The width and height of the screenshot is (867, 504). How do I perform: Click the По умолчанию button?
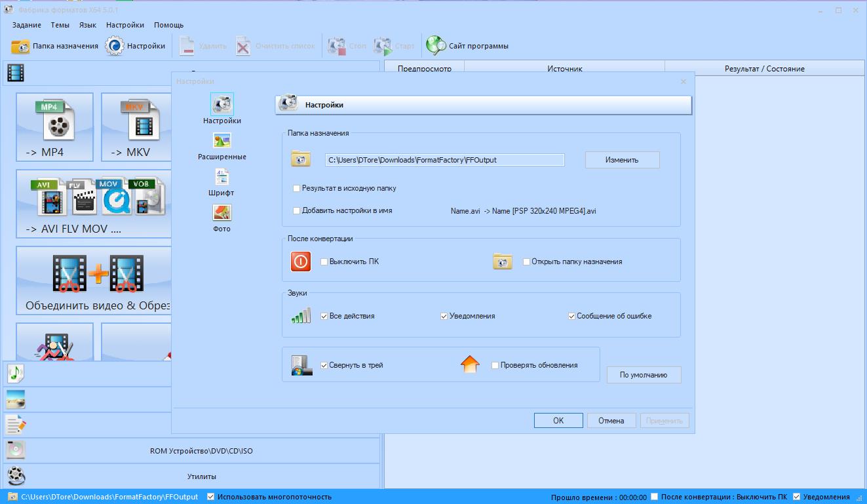coord(644,375)
